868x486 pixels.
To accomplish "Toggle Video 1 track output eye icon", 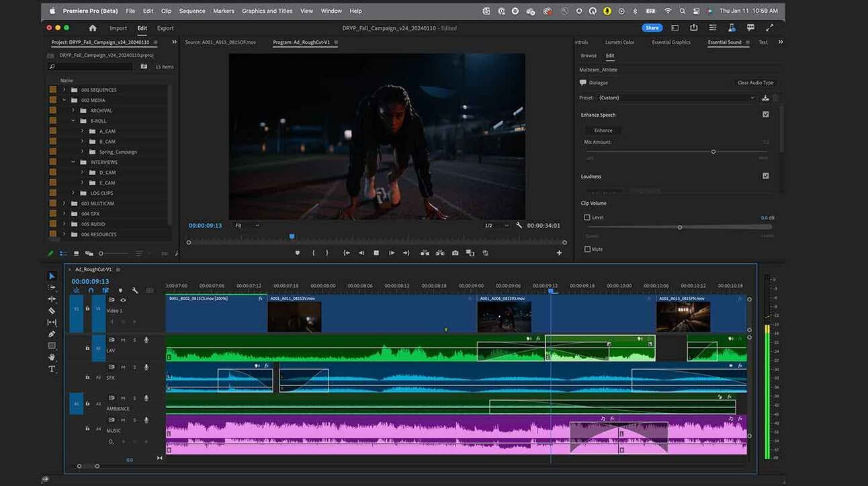I will pyautogui.click(x=123, y=300).
